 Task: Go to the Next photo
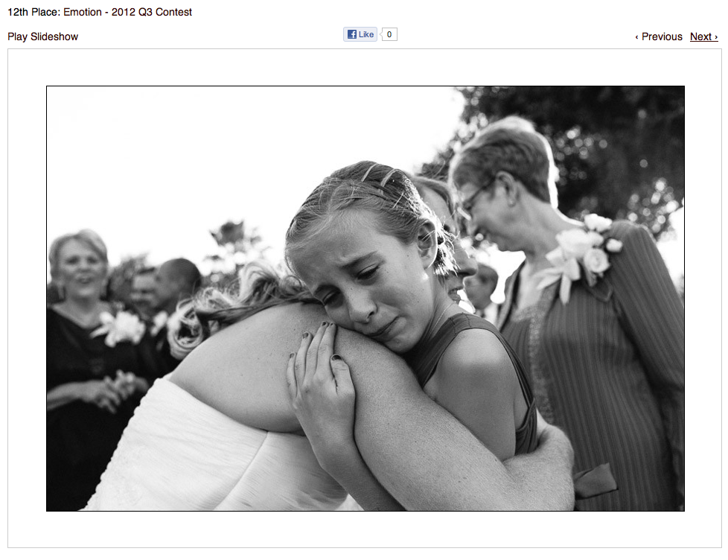tap(704, 36)
